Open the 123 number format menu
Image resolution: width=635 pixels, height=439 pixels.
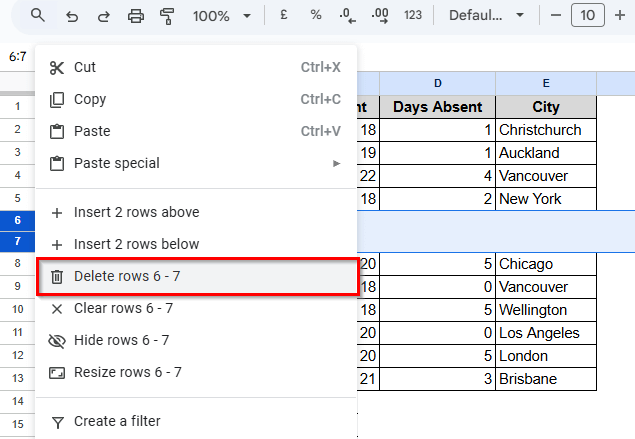[412, 16]
